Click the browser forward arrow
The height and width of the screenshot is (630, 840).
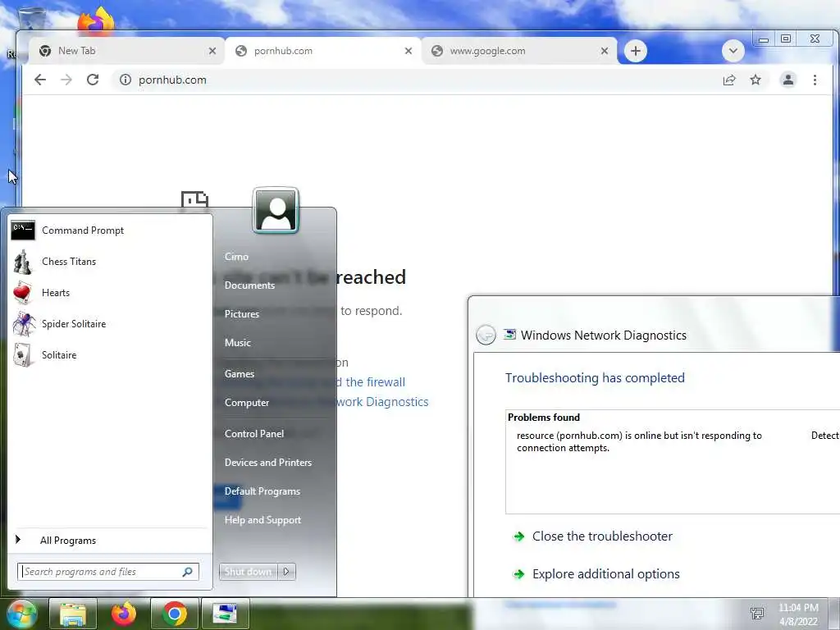click(66, 80)
